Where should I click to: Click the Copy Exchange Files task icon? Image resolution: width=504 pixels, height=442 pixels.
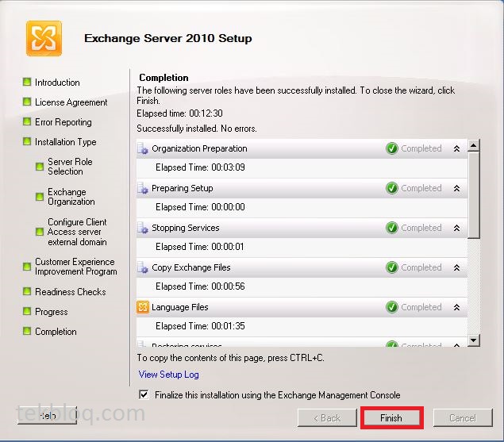click(x=143, y=267)
